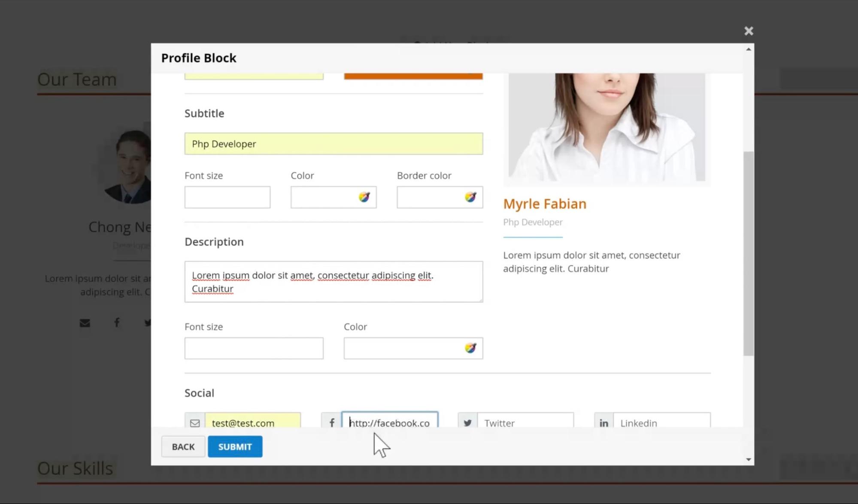The image size is (858, 504).
Task: Click the test@test.com email field
Action: pos(252,422)
